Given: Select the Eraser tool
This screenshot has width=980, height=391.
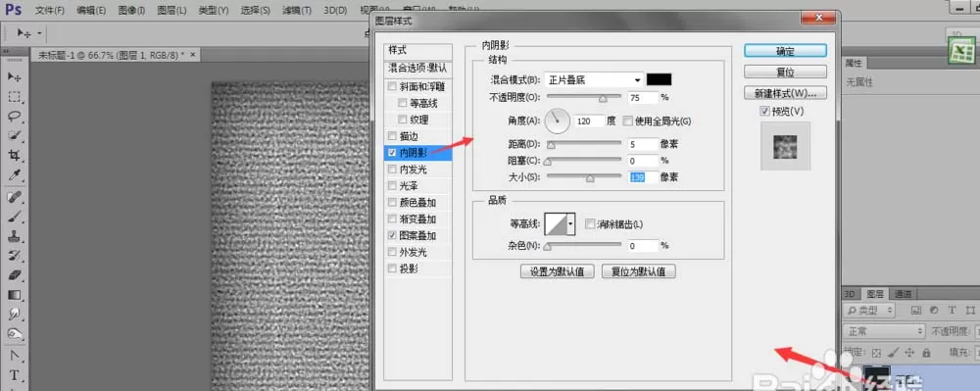Looking at the screenshot, I should [15, 275].
